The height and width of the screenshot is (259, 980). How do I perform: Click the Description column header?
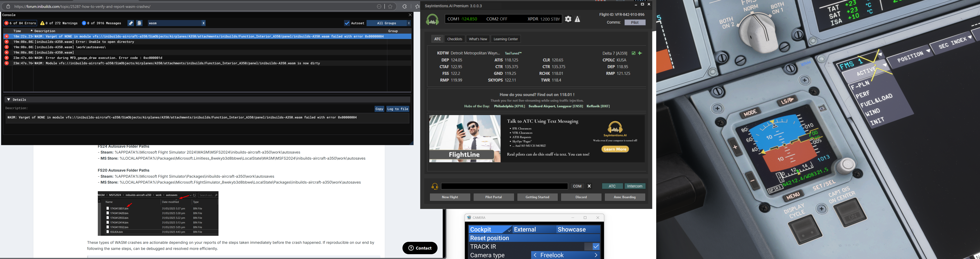pos(45,31)
